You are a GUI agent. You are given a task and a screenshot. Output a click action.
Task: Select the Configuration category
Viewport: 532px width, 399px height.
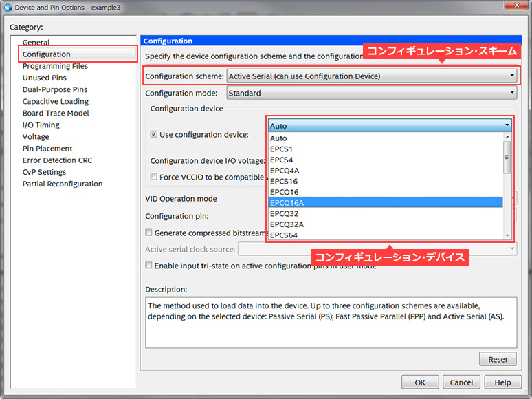78,54
